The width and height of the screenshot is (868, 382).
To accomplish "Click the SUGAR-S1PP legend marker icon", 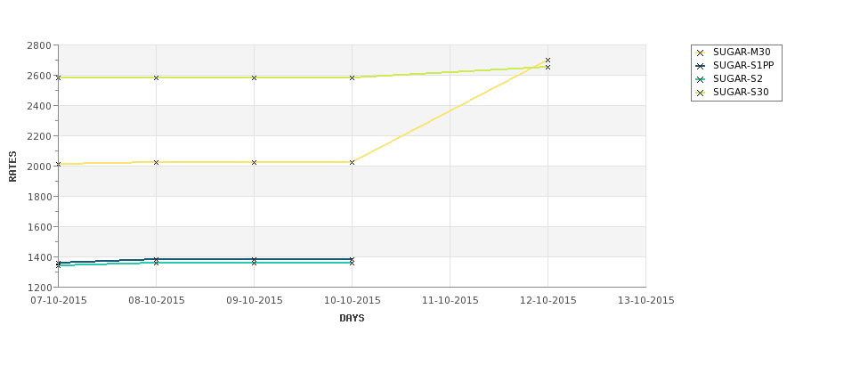I will click(701, 66).
